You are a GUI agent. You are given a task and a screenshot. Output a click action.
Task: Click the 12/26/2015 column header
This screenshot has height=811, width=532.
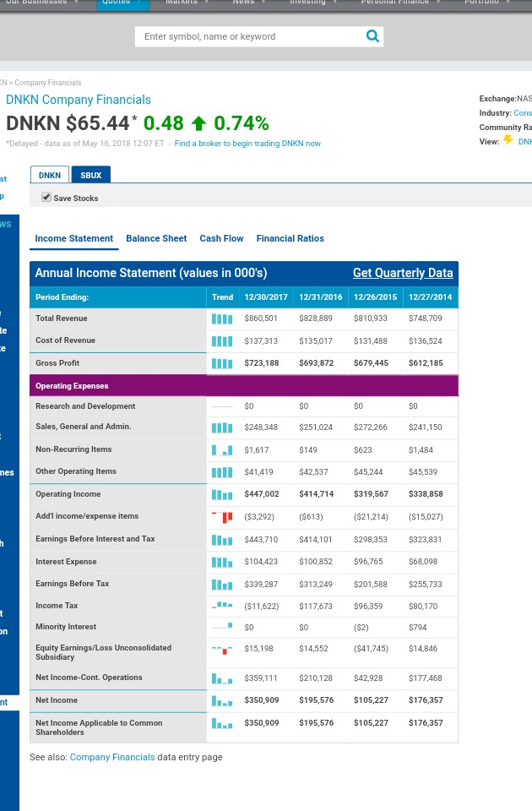click(375, 297)
